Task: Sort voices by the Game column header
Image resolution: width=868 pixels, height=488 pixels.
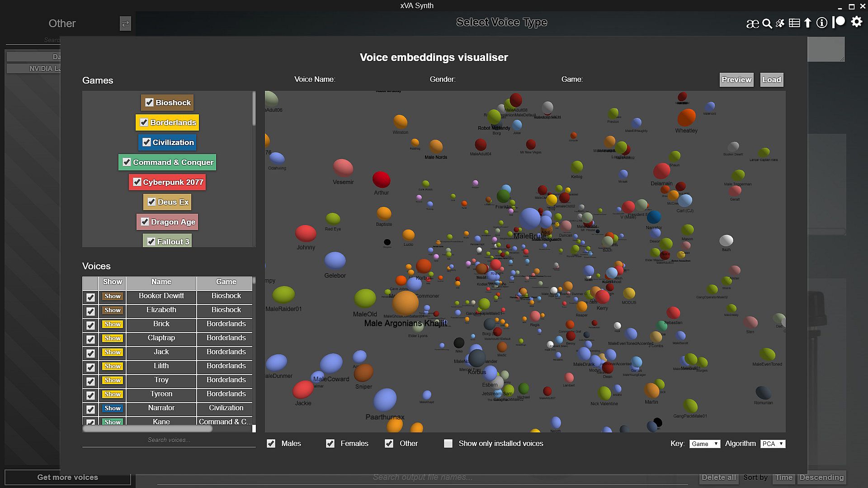Action: point(226,282)
